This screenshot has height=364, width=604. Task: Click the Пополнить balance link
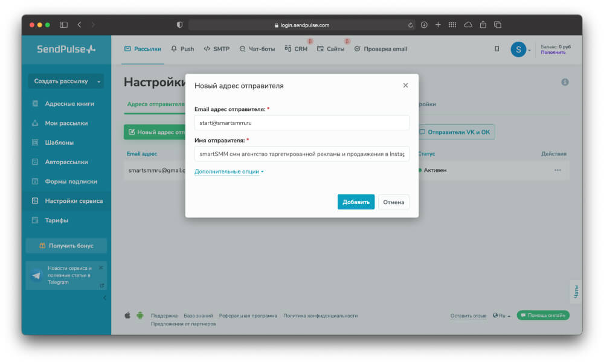553,53
